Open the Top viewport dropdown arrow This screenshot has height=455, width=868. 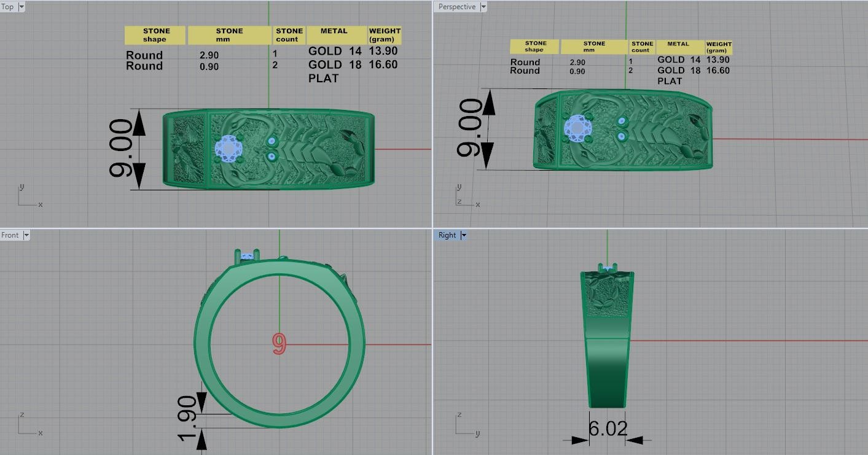point(22,7)
